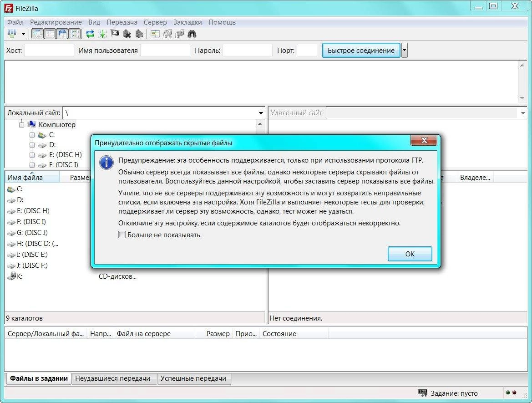The width and height of the screenshot is (532, 403).
Task: Click the Хост input field
Action: click(x=49, y=50)
